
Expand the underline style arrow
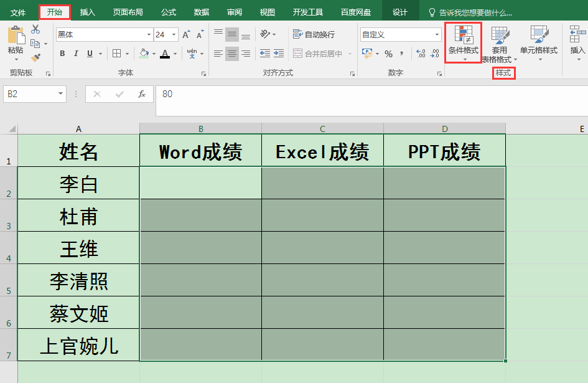(101, 54)
